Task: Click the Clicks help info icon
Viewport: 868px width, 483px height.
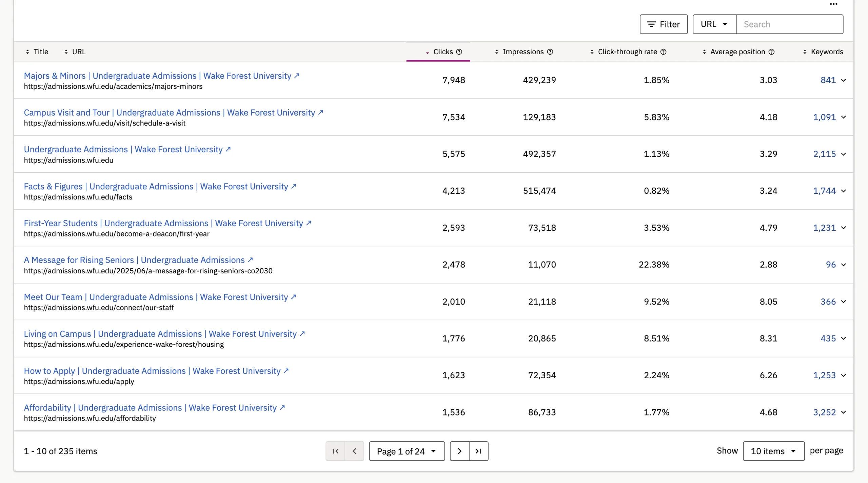Action: [459, 52]
